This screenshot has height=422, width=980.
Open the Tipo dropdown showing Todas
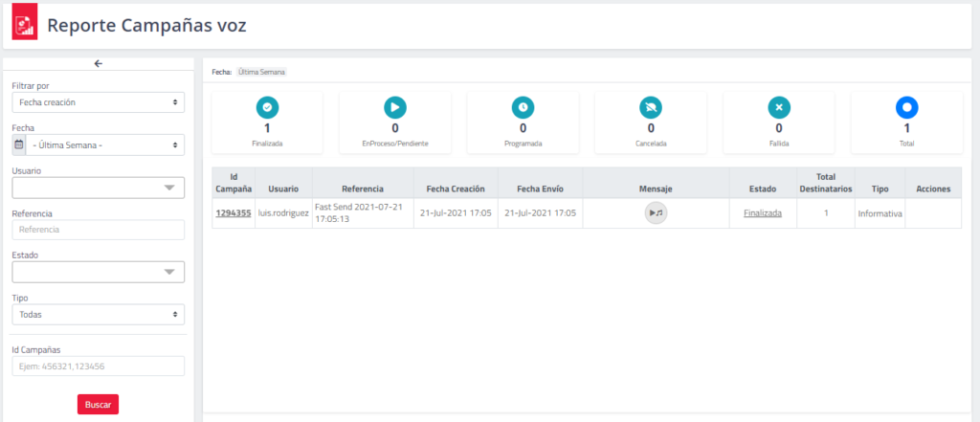pos(98,315)
